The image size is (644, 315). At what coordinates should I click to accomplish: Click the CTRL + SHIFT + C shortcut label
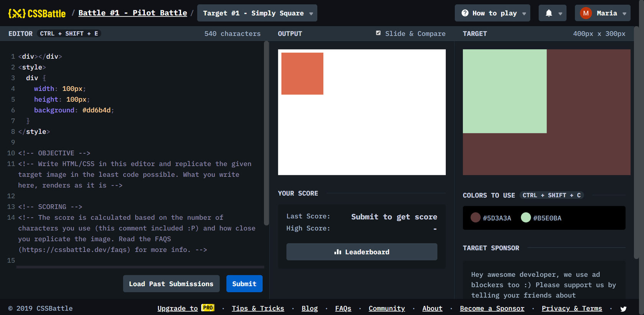[552, 195]
